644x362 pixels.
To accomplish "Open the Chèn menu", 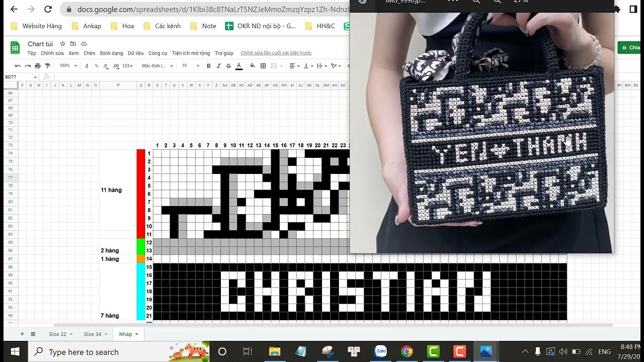I will (90, 53).
